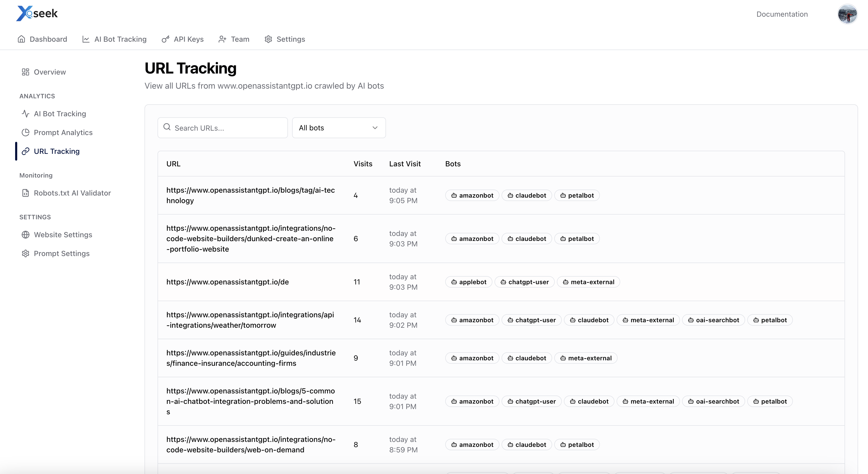The width and height of the screenshot is (868, 474).
Task: Click the dunked-create-an-online-portfolio-website URL
Action: click(251, 239)
